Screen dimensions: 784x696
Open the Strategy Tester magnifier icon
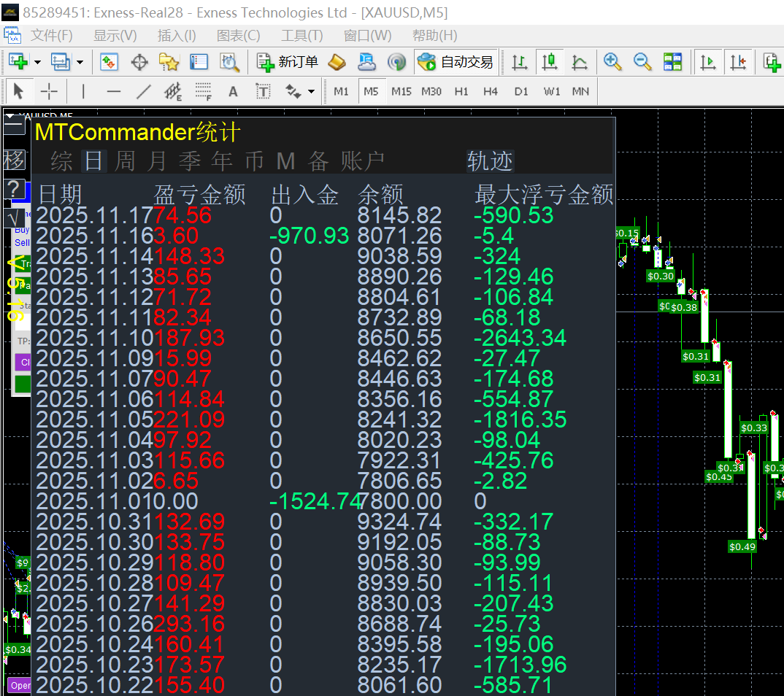point(229,62)
